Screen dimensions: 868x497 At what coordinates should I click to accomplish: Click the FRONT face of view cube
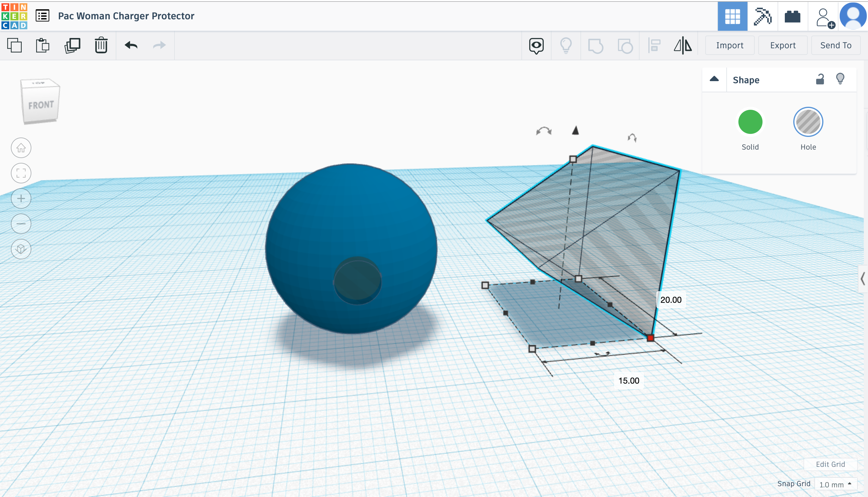coord(41,105)
